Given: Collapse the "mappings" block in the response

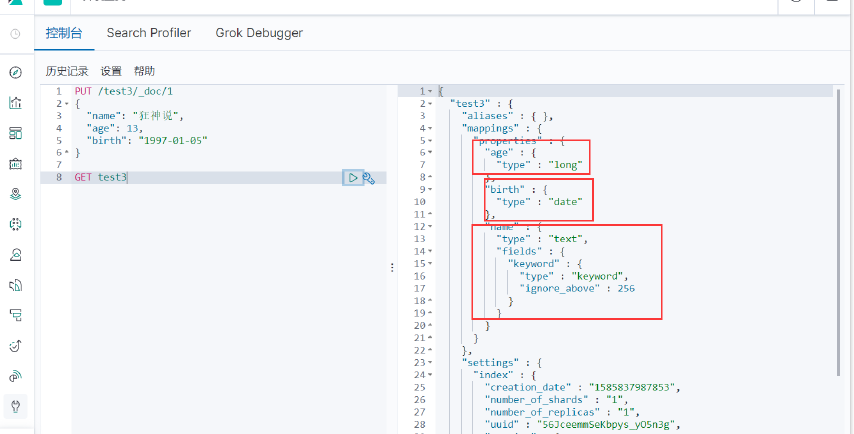Looking at the screenshot, I should pos(431,128).
